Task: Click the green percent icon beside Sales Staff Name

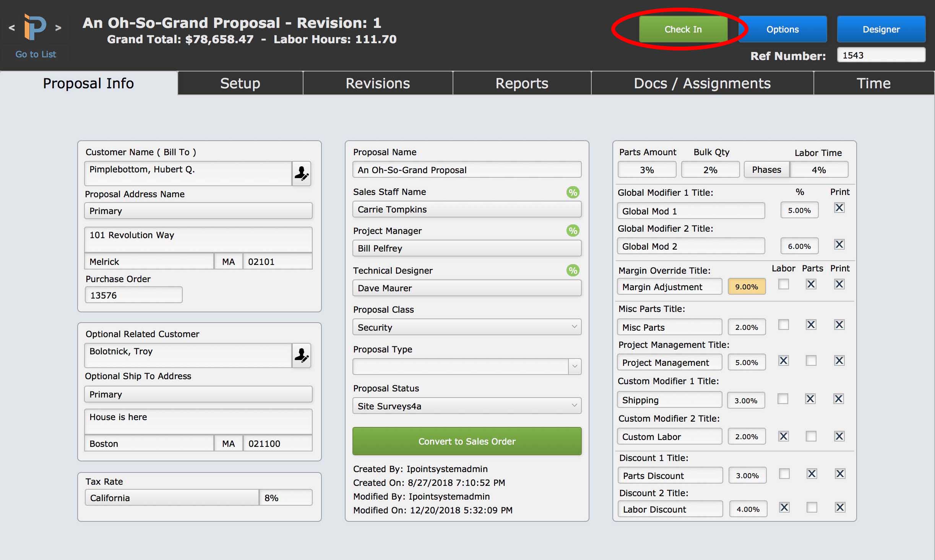Action: (573, 193)
